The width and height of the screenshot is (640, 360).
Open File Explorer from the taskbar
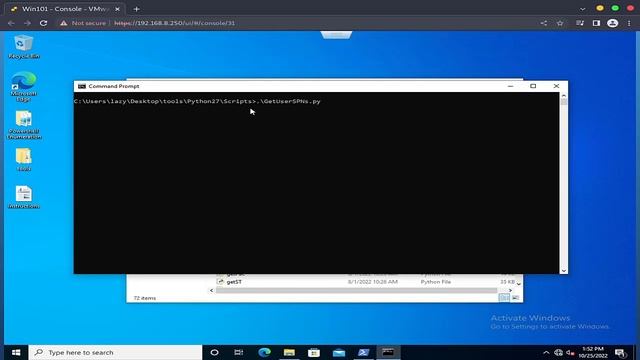pyautogui.click(x=289, y=352)
